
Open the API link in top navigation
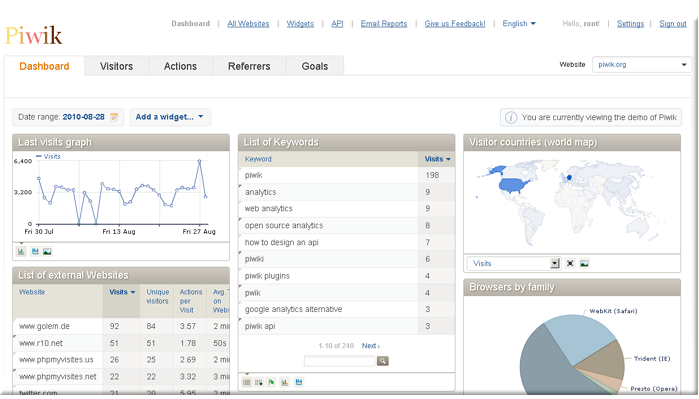tap(337, 24)
